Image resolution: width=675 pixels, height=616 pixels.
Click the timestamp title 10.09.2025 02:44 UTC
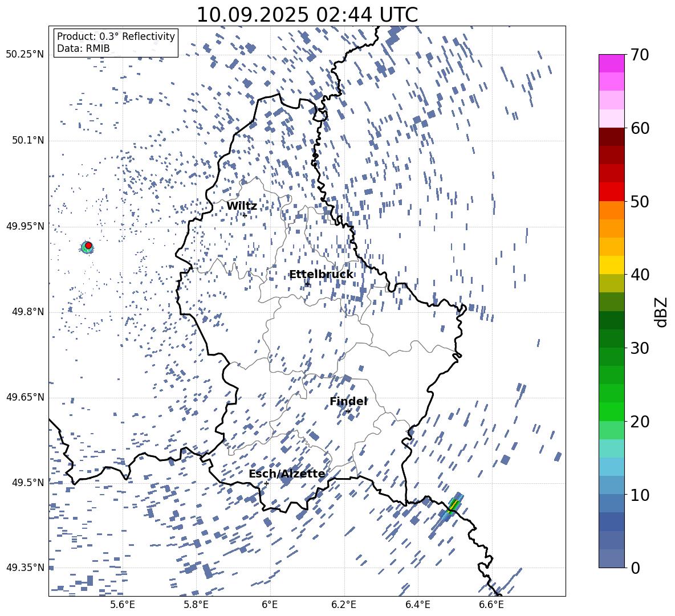pos(307,15)
